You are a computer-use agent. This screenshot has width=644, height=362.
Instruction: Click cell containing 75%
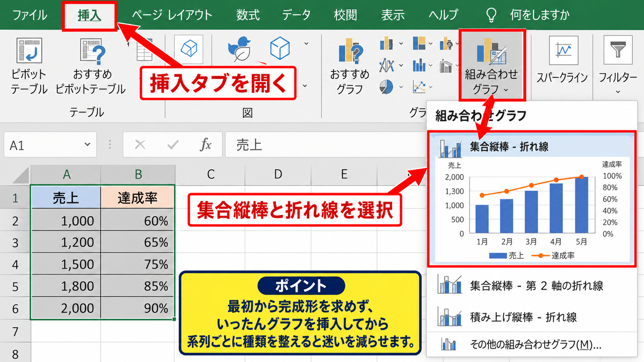click(138, 264)
